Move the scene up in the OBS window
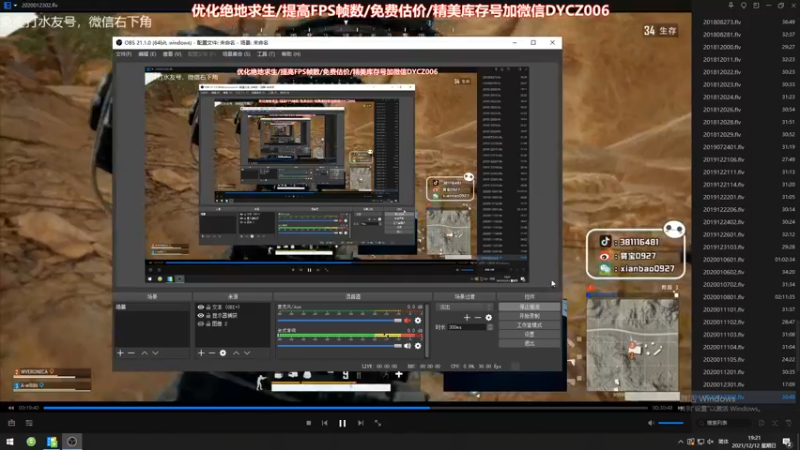 144,353
